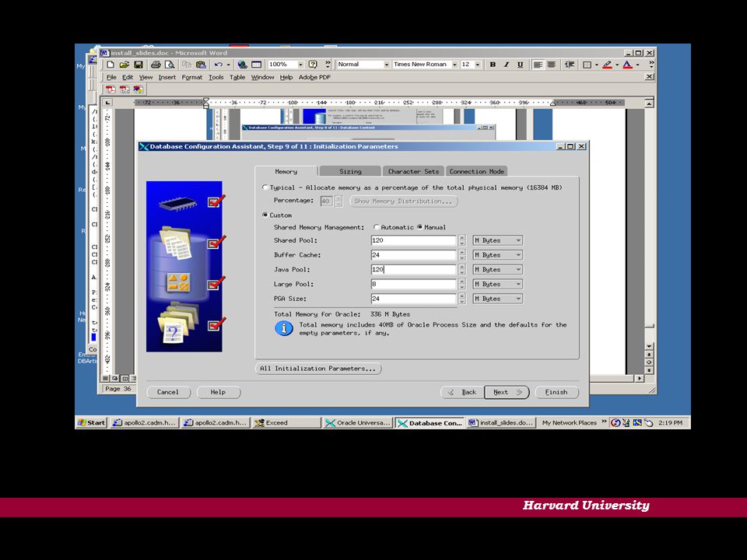Open the Word Format menu

(x=192, y=77)
